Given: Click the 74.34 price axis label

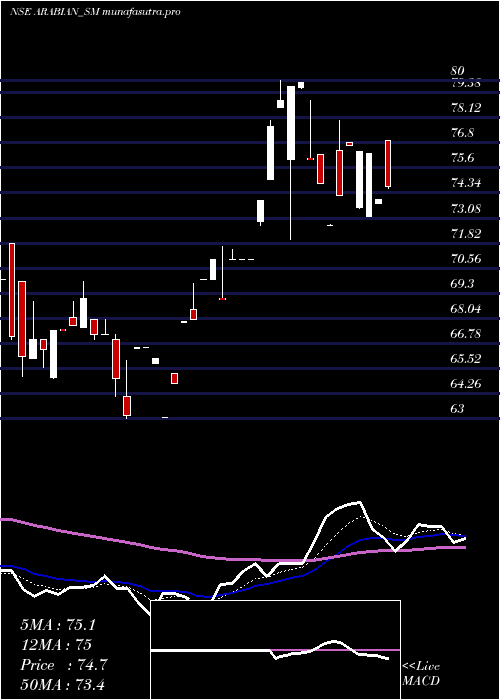Looking at the screenshot, I should [x=466, y=183].
